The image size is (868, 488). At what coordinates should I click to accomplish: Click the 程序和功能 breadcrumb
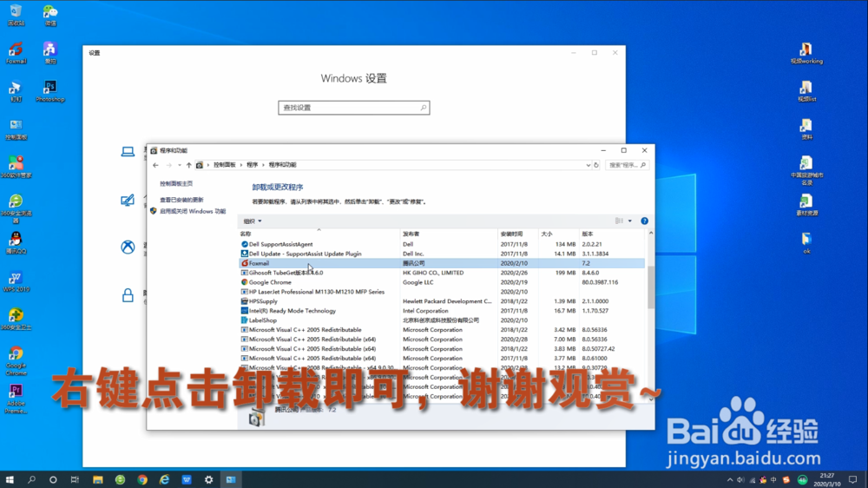click(282, 165)
